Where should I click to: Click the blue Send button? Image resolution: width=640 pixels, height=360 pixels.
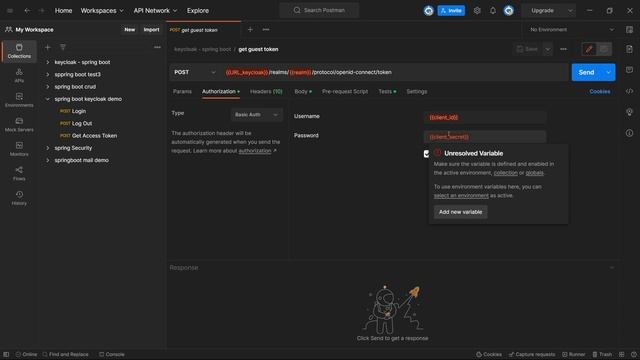click(586, 72)
